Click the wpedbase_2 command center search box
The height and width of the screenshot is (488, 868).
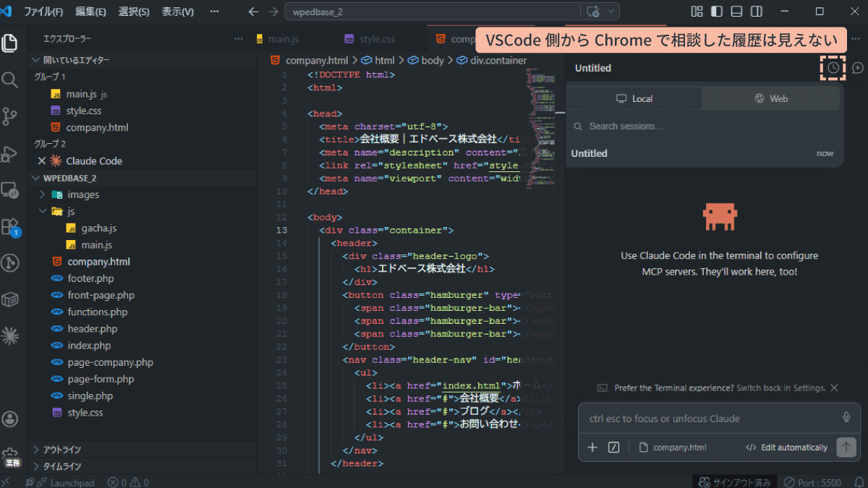pyautogui.click(x=433, y=12)
